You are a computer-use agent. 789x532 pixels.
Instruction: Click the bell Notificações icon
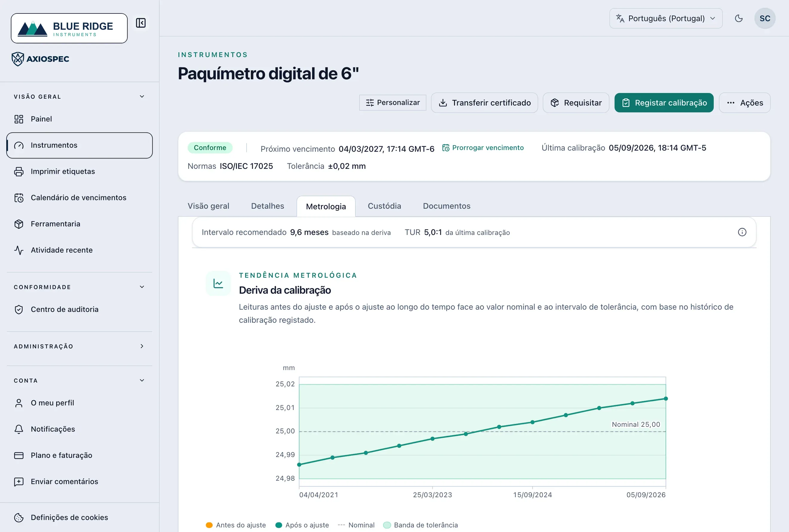[19, 429]
